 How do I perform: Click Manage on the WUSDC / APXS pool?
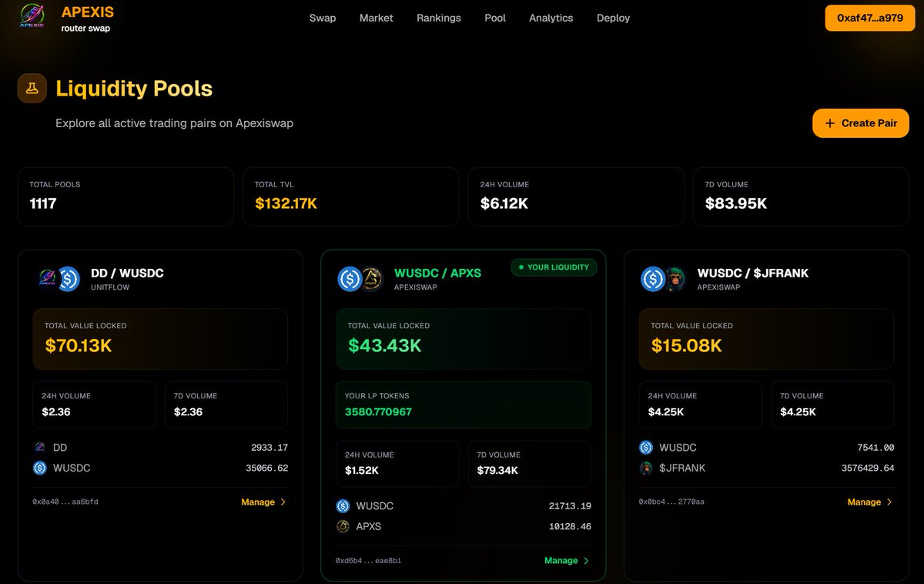click(567, 560)
